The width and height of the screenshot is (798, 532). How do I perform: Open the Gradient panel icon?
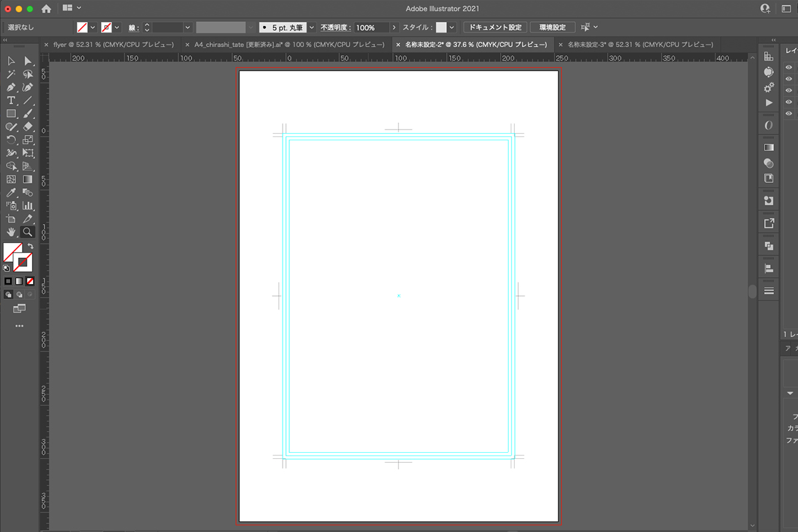(769, 147)
